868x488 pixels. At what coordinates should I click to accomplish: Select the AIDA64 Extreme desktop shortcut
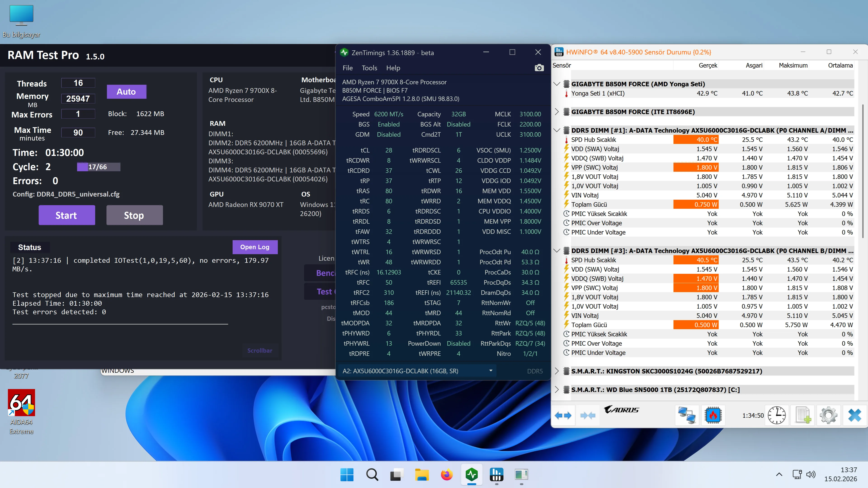pyautogui.click(x=21, y=412)
